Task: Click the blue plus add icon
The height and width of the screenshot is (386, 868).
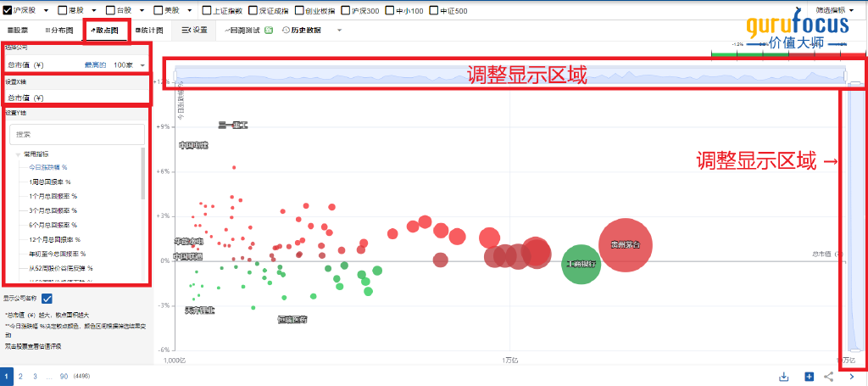Action: click(809, 377)
